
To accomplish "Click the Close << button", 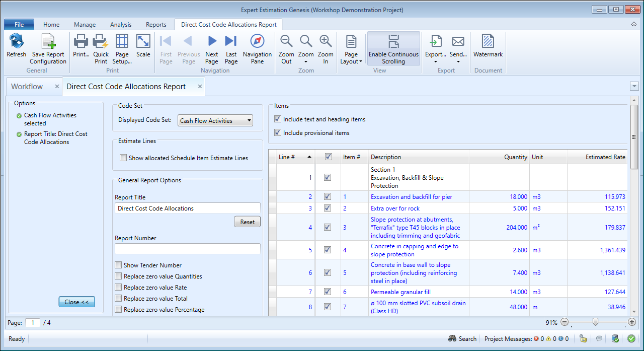I will (76, 302).
